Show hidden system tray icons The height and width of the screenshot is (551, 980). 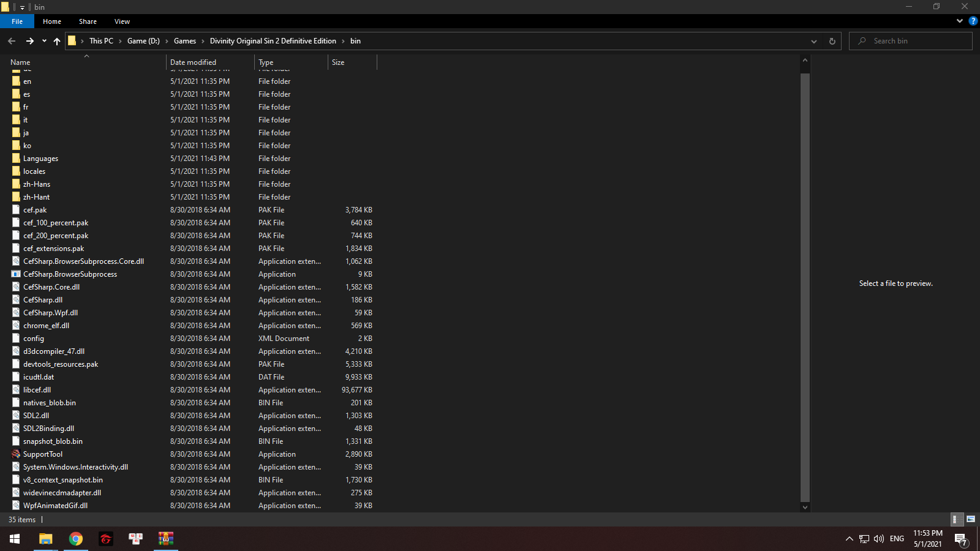pos(849,539)
